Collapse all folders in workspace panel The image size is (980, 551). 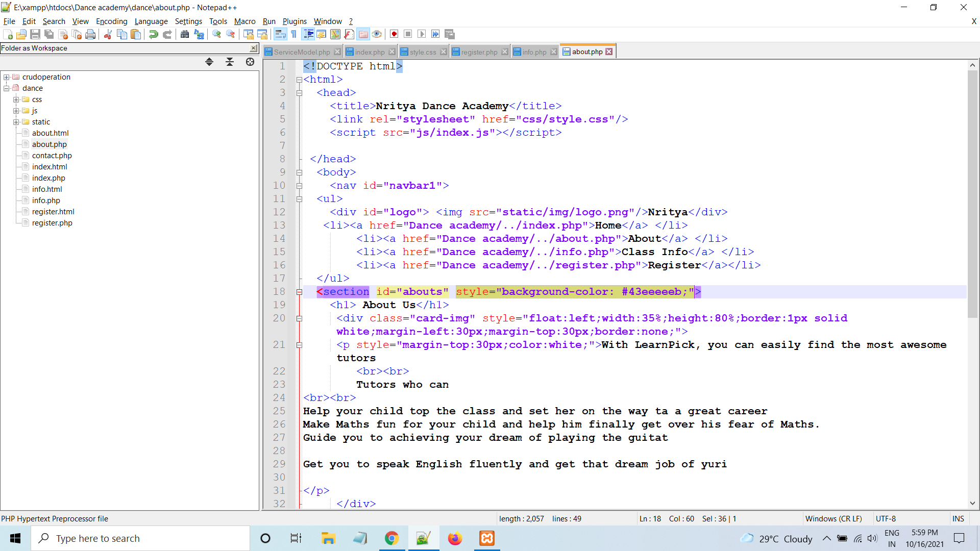coord(230,62)
